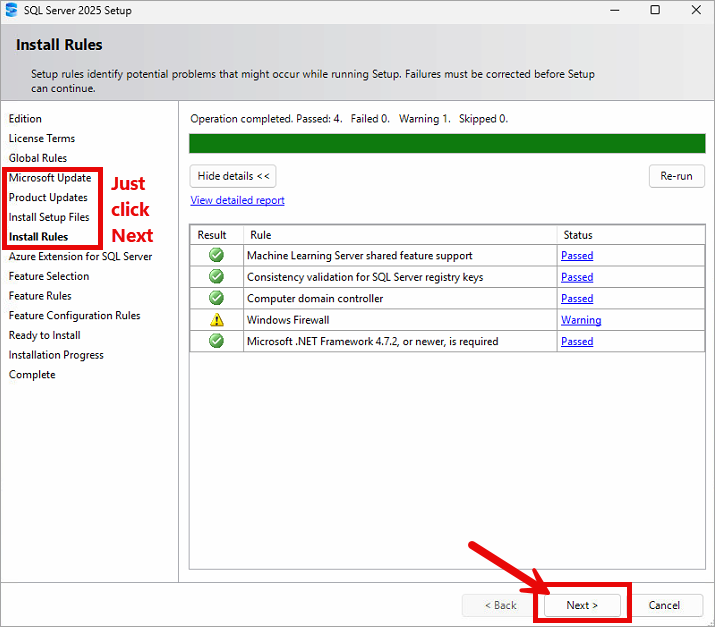Collapse details with Hide details button
The width and height of the screenshot is (715, 627).
point(233,176)
